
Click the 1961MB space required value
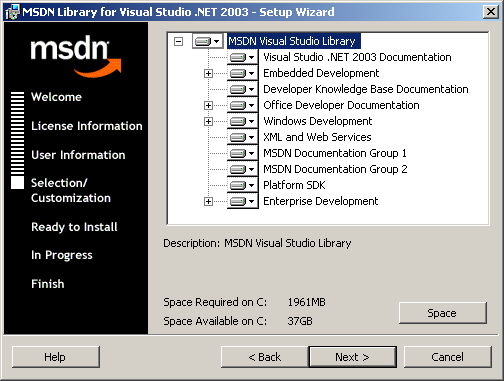[306, 302]
